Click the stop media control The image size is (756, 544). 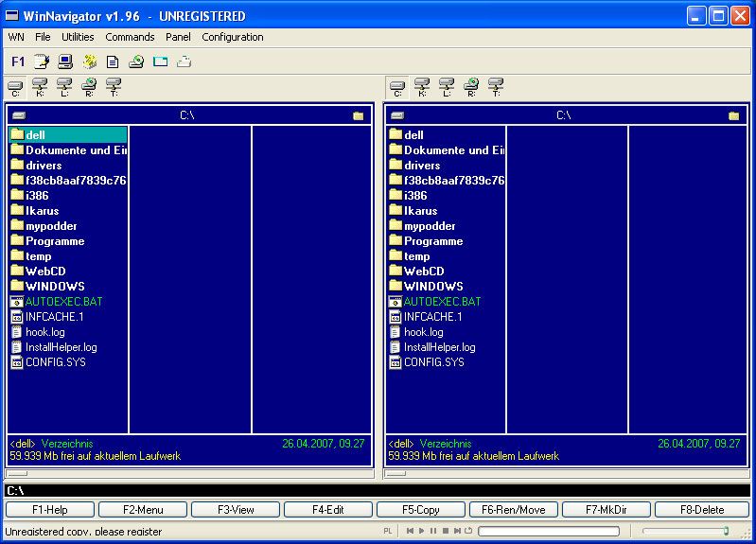(x=446, y=531)
